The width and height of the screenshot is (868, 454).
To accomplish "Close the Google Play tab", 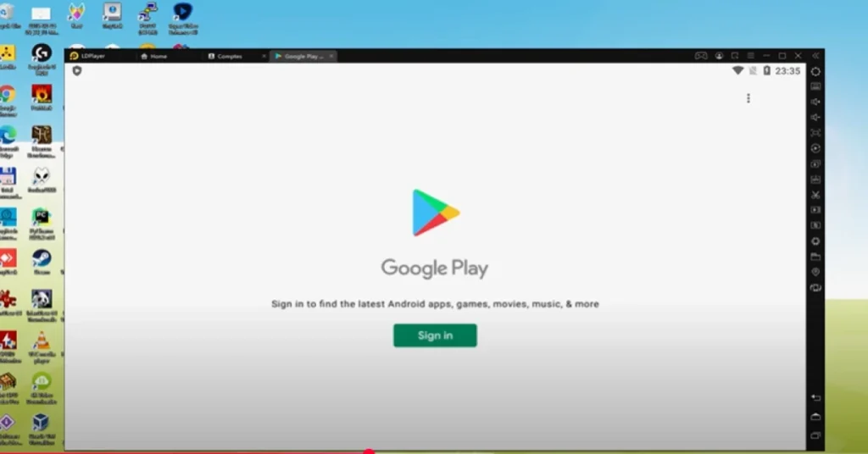I will click(331, 56).
